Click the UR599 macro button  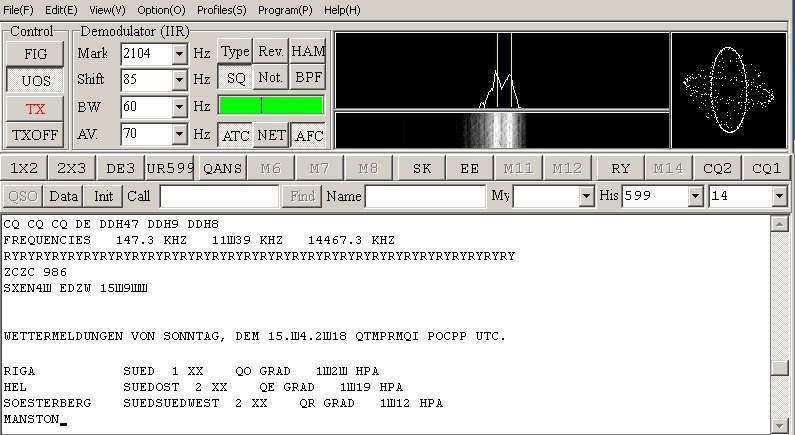[x=170, y=168]
